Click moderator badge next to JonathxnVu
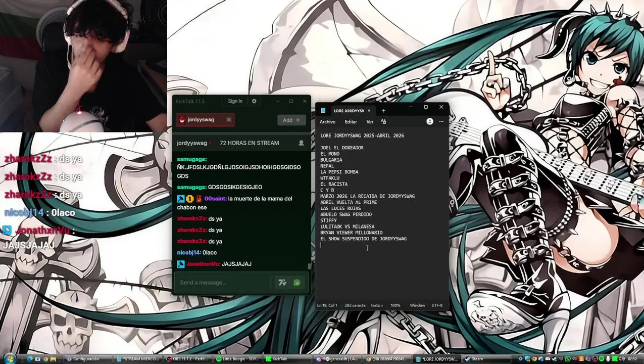Screen dimensions: 644x364 coord(180,264)
